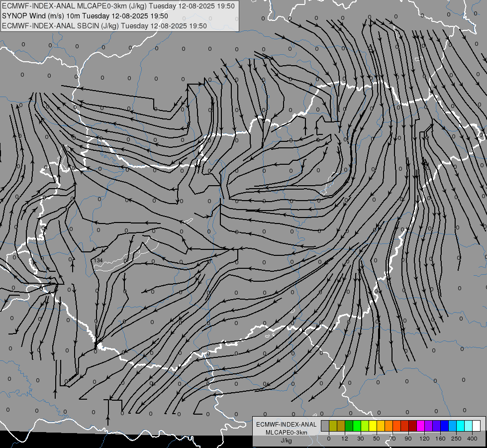The image size is (487, 448).
Task: Click legend scale value 120
Action: (424, 439)
